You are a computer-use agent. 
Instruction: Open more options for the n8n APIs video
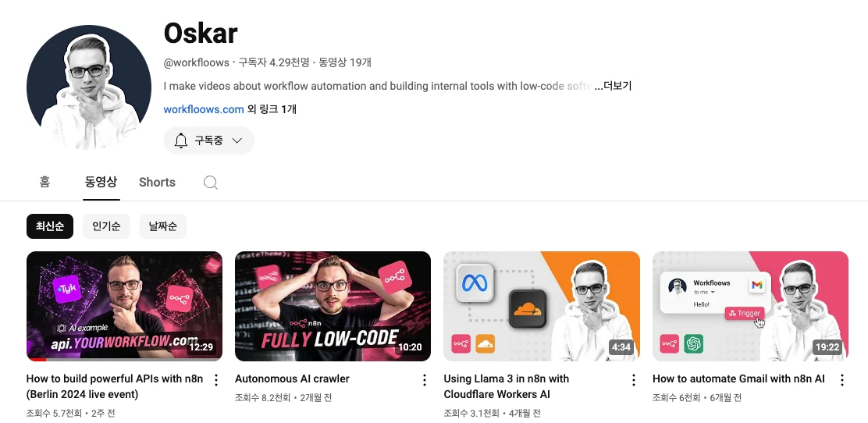[x=216, y=380]
